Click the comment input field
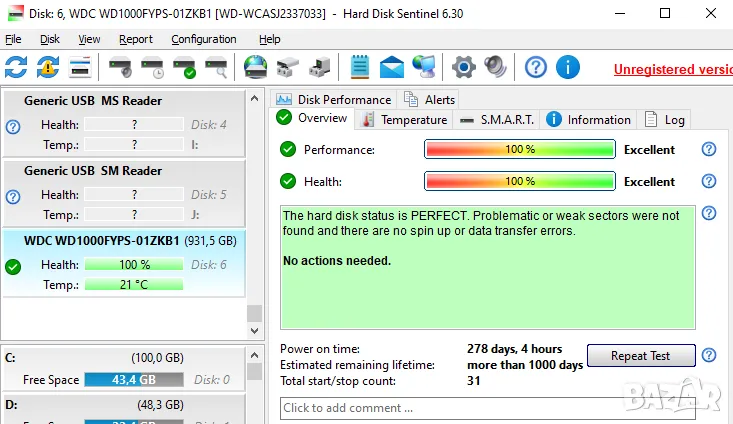This screenshot has width=733, height=424. point(488,408)
